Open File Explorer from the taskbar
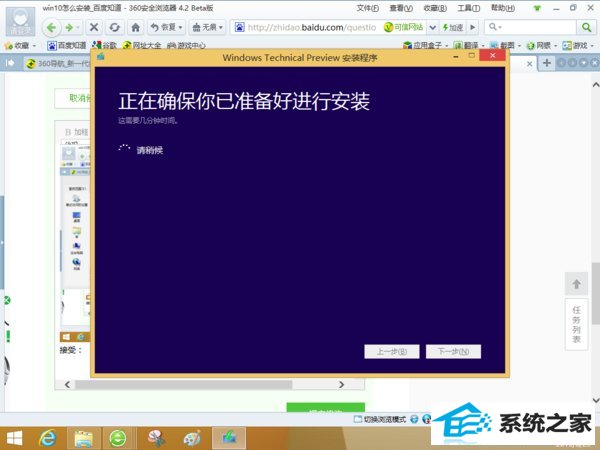The image size is (600, 450). pyautogui.click(x=83, y=437)
